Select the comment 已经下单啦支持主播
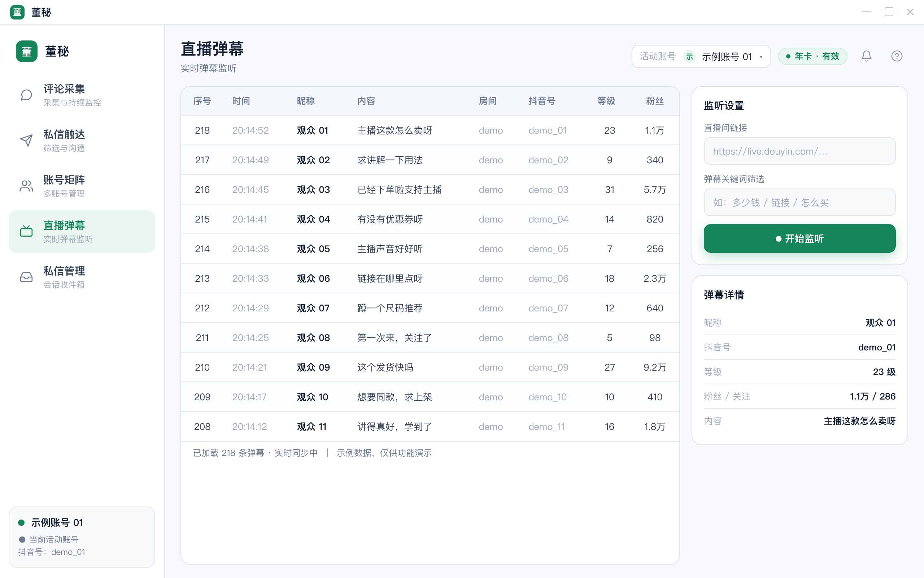This screenshot has height=578, width=924. pos(400,190)
